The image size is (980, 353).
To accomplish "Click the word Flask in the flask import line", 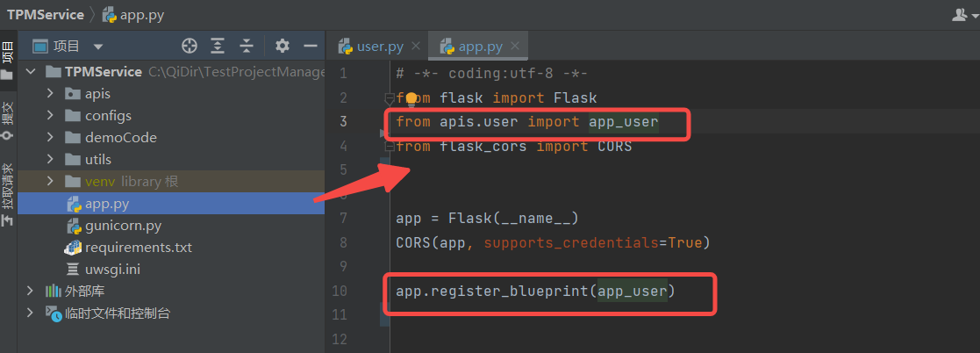I will pos(576,98).
